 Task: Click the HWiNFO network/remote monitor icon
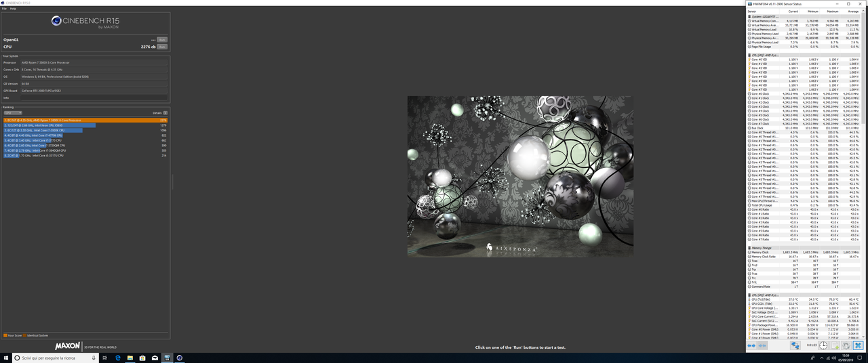pos(795,345)
